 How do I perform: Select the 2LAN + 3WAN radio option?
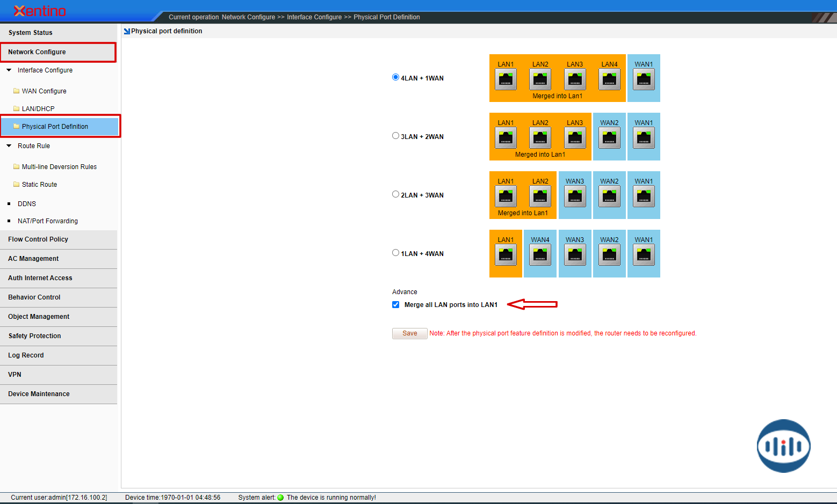(395, 194)
